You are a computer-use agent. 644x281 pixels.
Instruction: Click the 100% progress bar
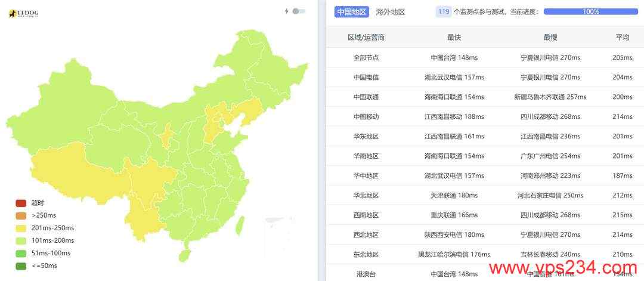pos(590,11)
